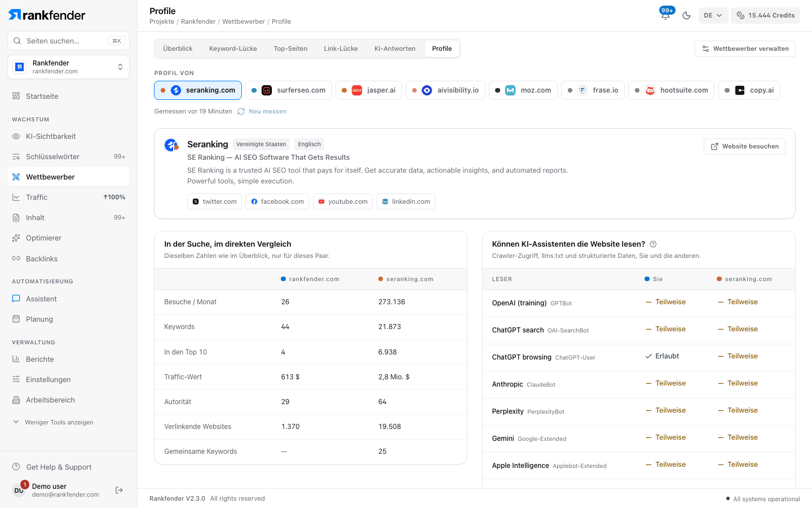Image resolution: width=812 pixels, height=508 pixels.
Task: Open the linkedin.com social link
Action: click(x=406, y=202)
